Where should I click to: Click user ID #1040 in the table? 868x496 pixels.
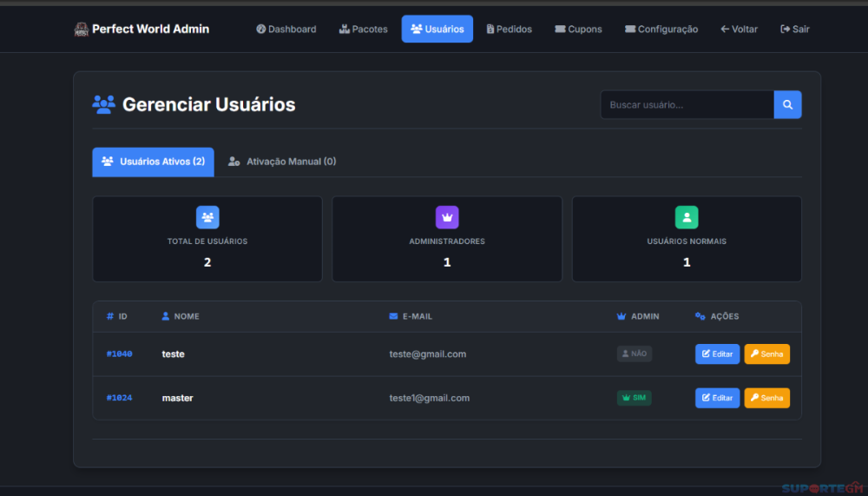click(120, 354)
